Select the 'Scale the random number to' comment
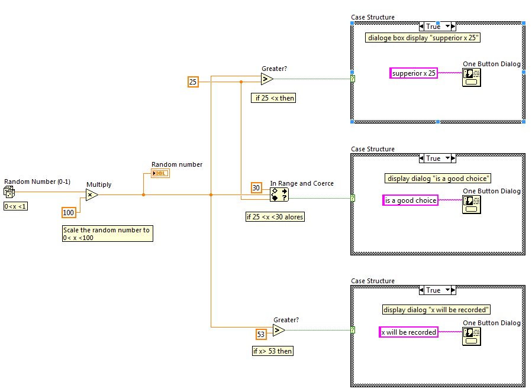This screenshot has width=532, height=392. pos(108,234)
